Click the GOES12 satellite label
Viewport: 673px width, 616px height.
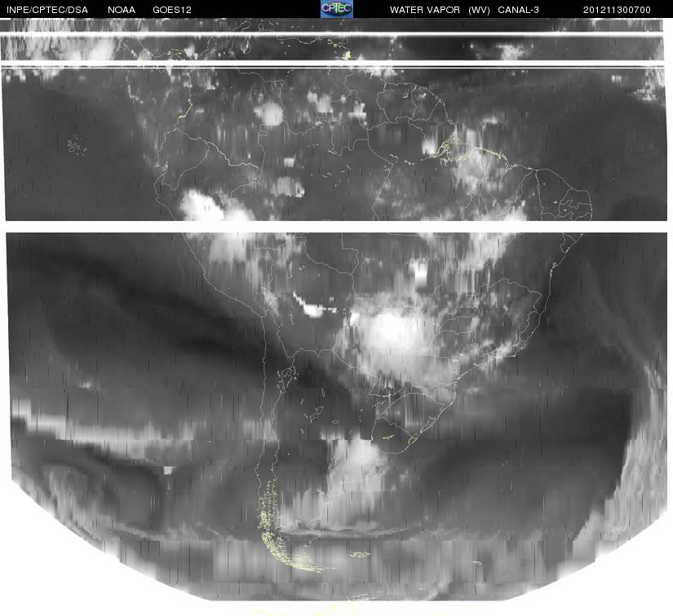pos(172,10)
